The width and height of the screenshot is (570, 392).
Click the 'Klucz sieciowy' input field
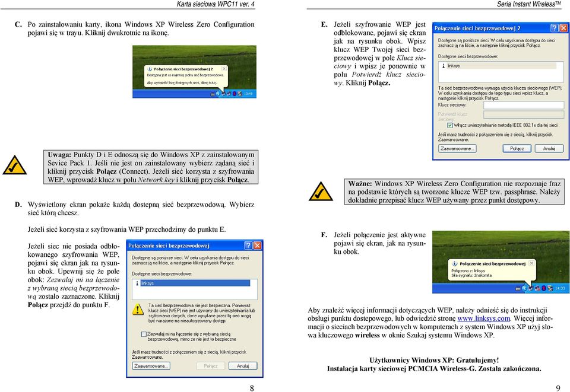point(524,105)
